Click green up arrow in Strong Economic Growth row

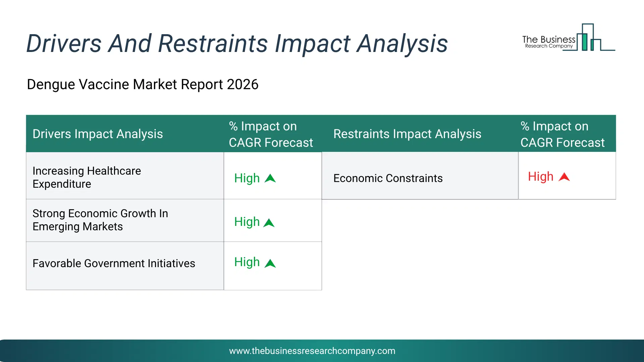click(x=269, y=223)
